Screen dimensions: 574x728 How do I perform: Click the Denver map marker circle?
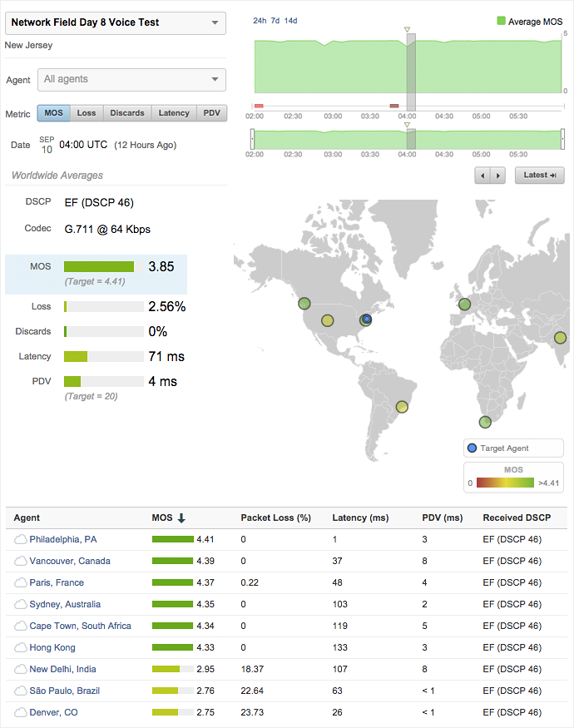[328, 320]
